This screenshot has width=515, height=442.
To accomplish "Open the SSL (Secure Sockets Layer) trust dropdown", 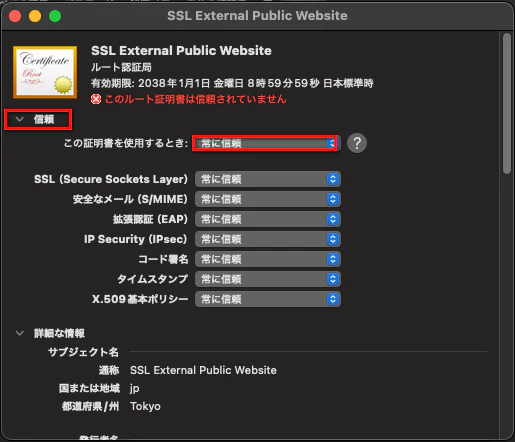I will (267, 179).
